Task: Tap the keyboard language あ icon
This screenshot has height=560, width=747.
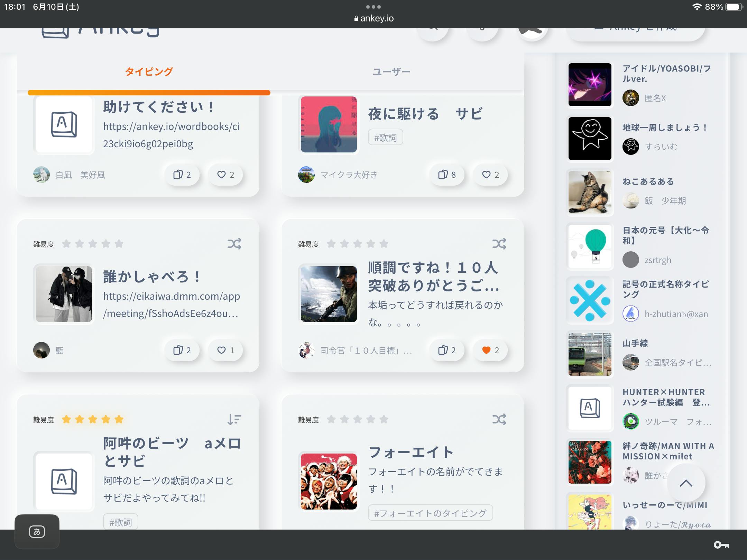Action: click(x=37, y=531)
